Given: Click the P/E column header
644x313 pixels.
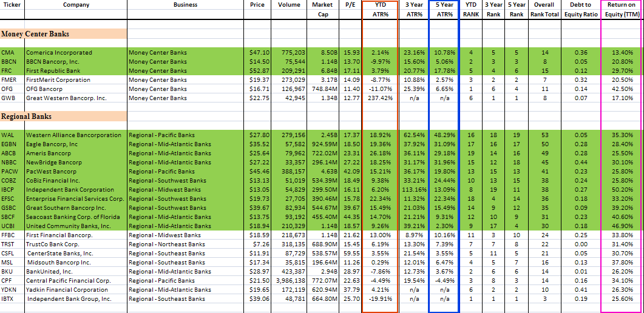Looking at the screenshot, I should [x=350, y=5].
